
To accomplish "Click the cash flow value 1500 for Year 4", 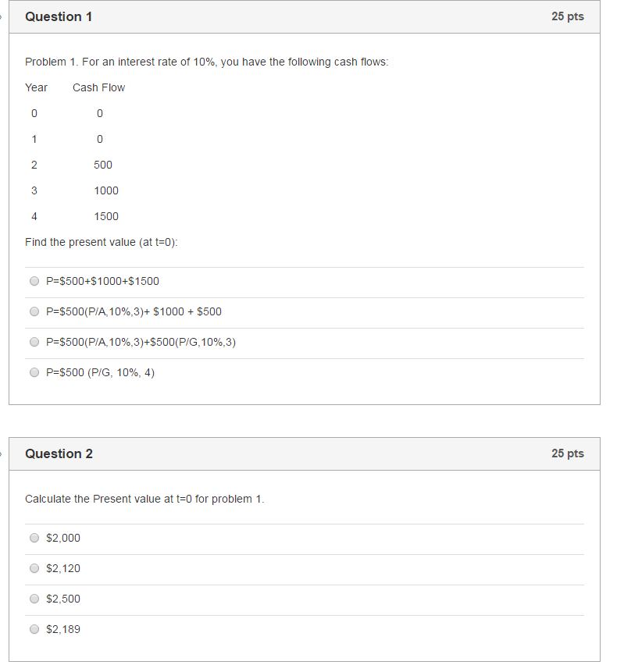I will click(105, 216).
